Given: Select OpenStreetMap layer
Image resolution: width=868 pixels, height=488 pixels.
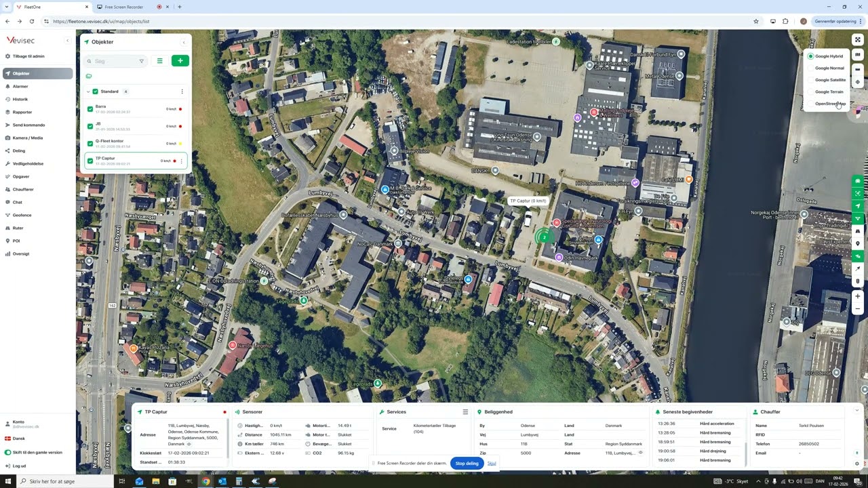Looking at the screenshot, I should (827, 104).
